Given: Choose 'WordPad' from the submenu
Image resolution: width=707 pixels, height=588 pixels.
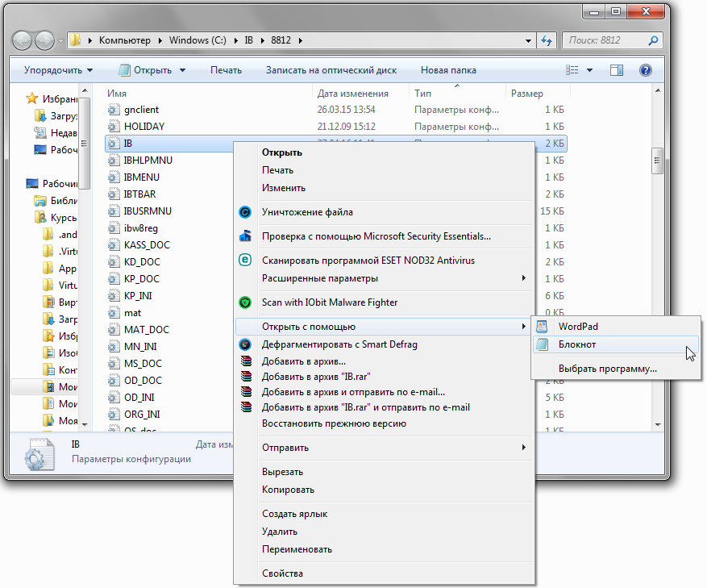Looking at the screenshot, I should [x=577, y=327].
